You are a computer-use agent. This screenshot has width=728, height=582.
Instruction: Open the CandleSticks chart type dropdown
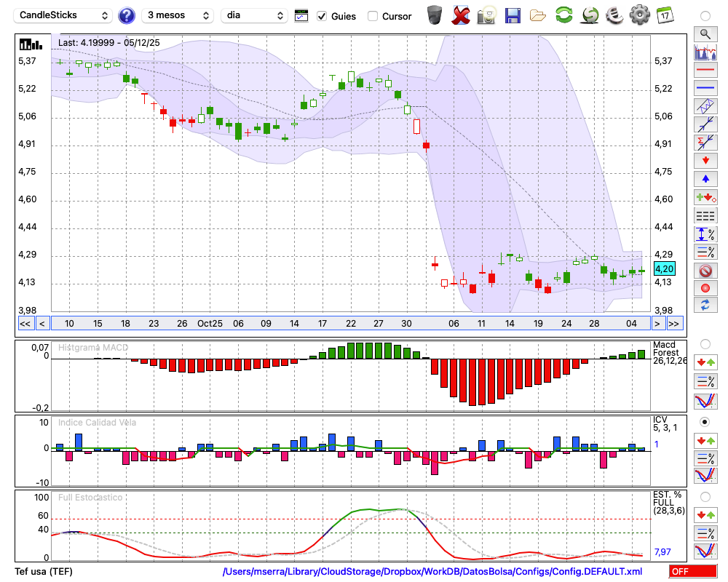coord(64,15)
